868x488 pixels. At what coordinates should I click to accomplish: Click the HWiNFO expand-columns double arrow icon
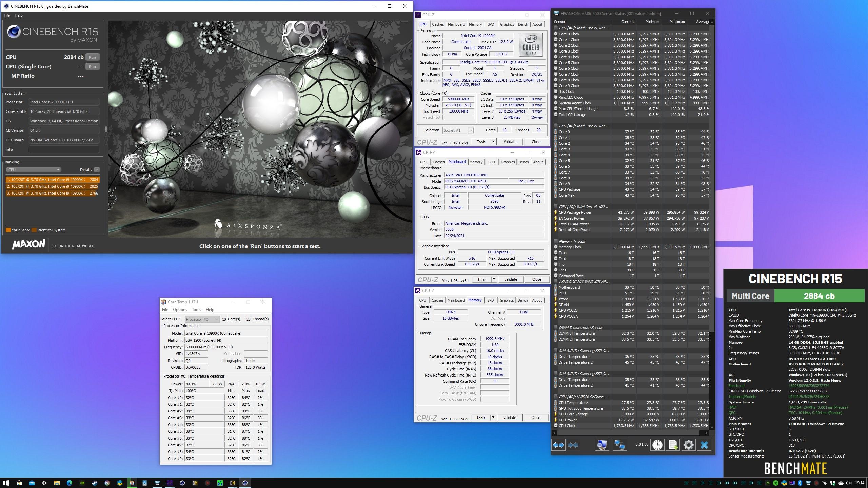click(558, 445)
